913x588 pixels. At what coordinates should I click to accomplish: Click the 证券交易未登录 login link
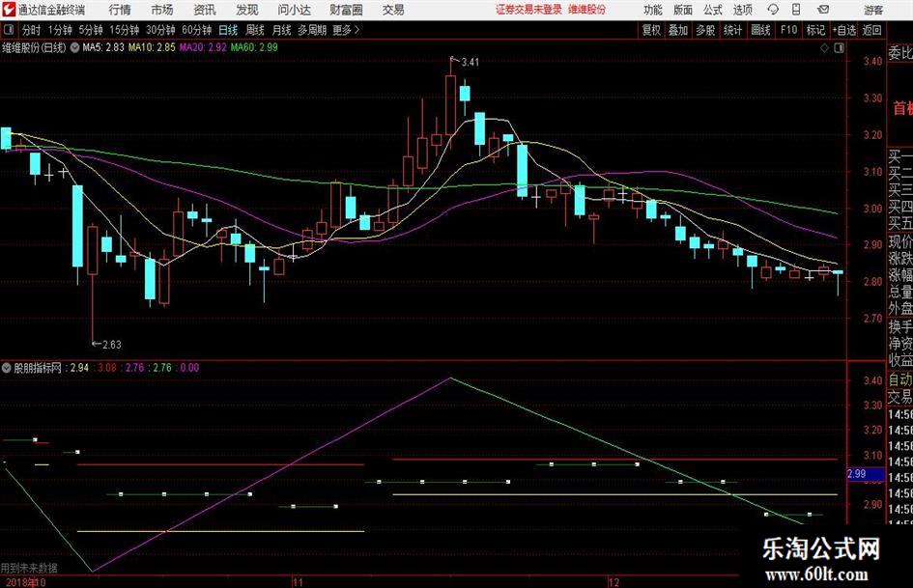(x=528, y=10)
